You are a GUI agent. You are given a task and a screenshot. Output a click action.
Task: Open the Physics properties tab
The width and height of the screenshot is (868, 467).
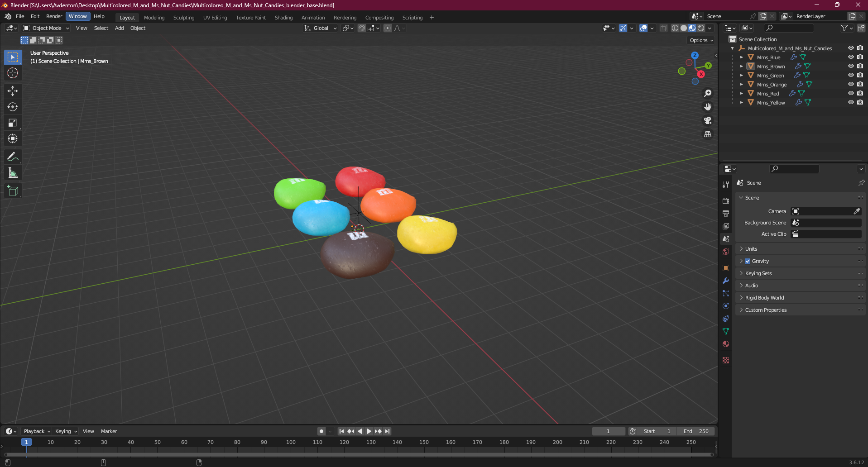(x=726, y=306)
